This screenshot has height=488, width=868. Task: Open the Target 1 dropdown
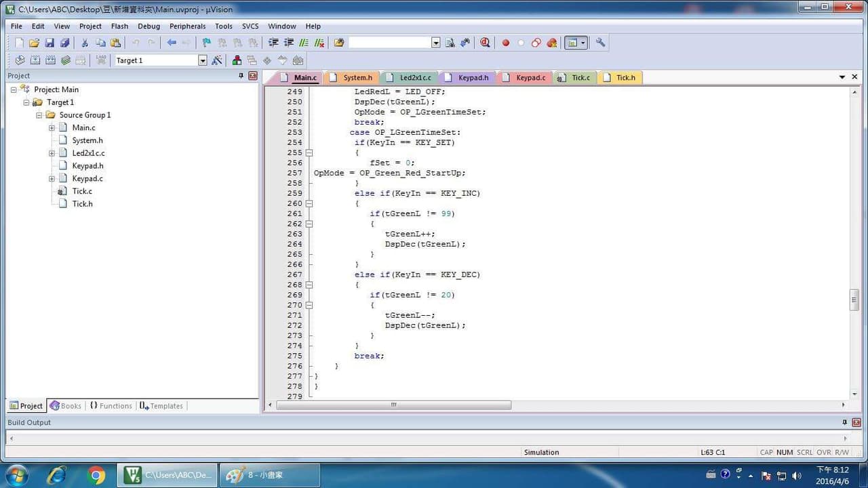(202, 60)
